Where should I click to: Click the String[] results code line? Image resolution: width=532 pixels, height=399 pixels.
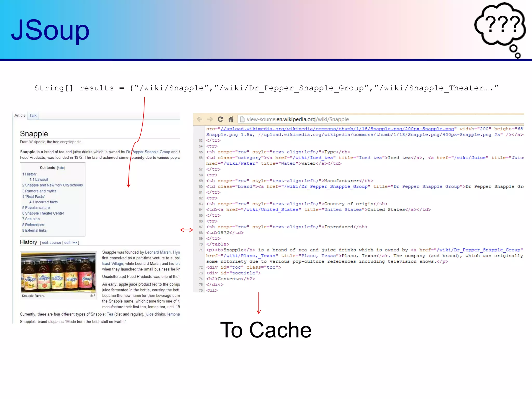pyautogui.click(x=266, y=88)
